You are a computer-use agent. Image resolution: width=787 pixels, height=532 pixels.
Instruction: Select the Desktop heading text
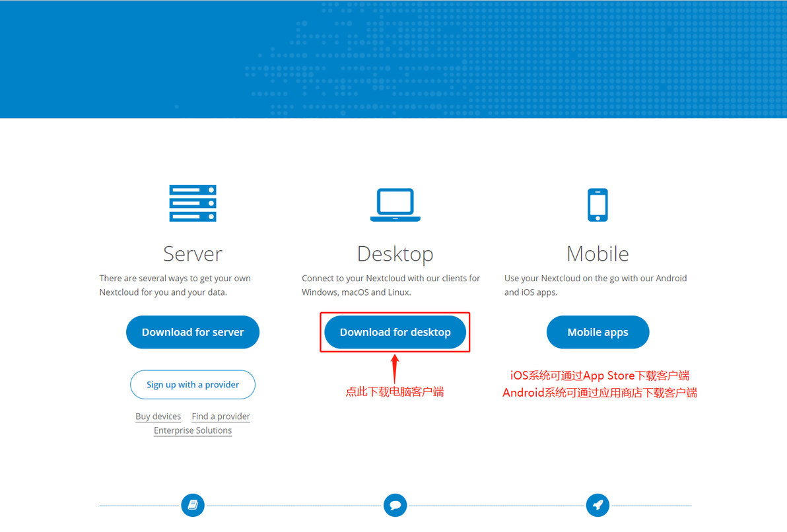pos(395,254)
